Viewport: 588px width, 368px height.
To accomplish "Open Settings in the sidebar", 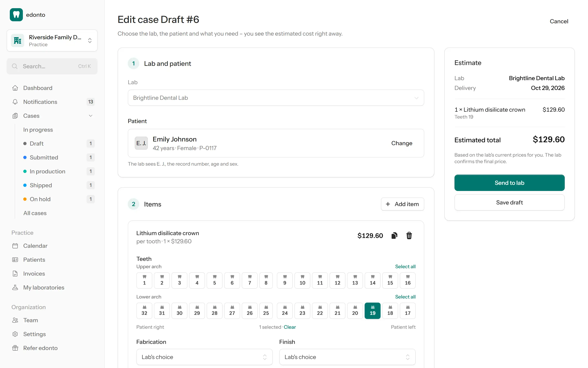I will pyautogui.click(x=52, y=334).
